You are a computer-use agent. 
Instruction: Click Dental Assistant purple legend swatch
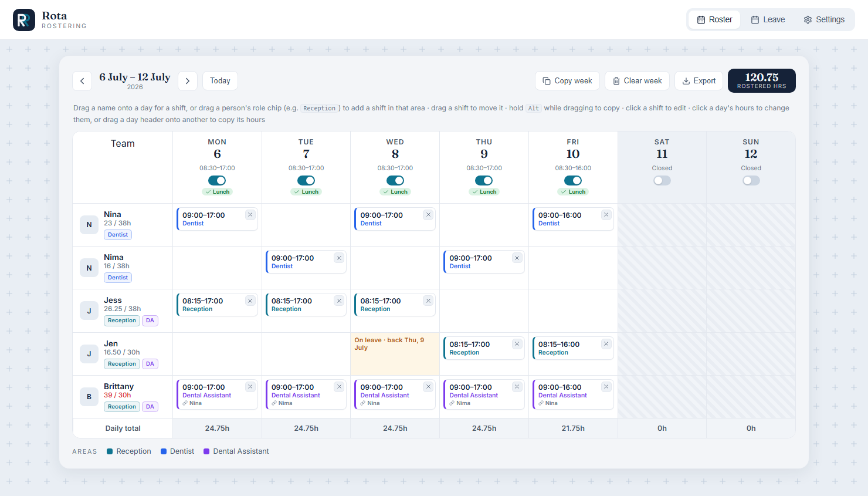tap(206, 451)
